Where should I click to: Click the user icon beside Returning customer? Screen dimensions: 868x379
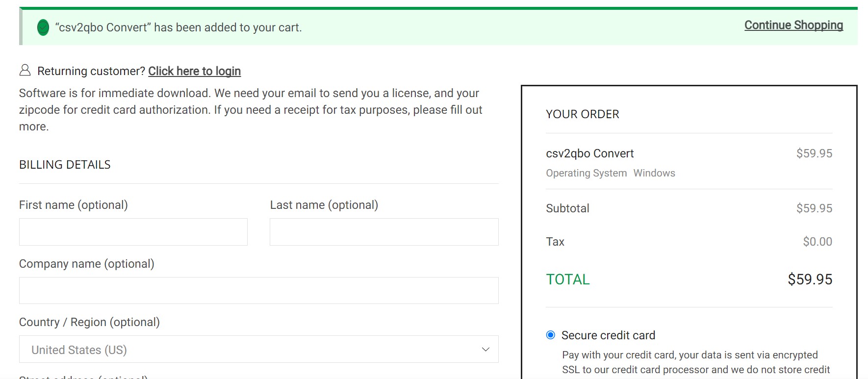(25, 71)
